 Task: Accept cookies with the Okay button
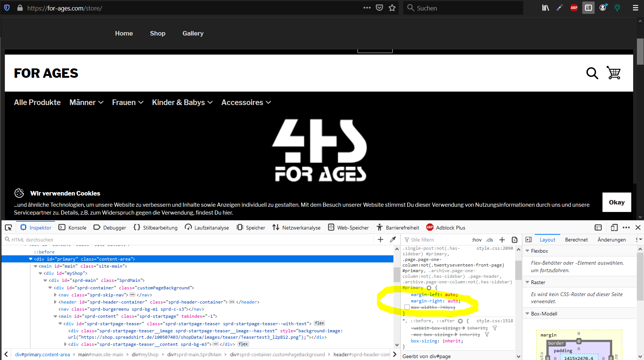tap(616, 202)
